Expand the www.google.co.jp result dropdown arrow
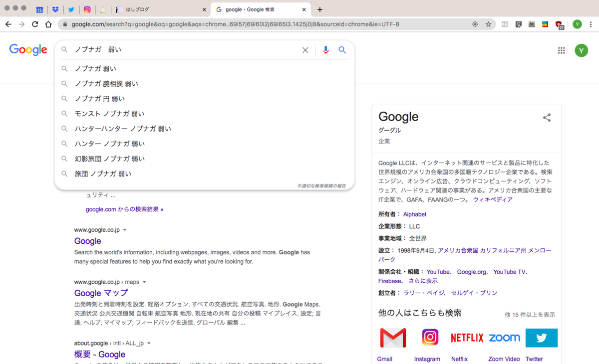The width and height of the screenshot is (599, 364). coord(125,230)
